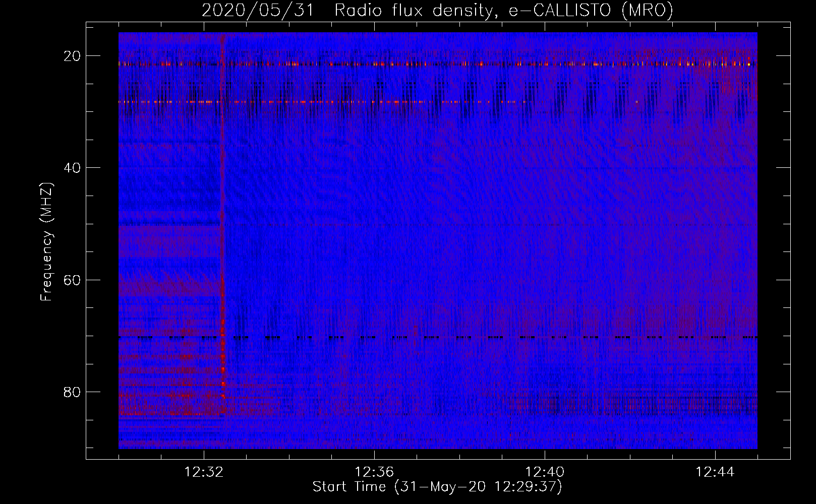Click the 12:32 time tick label
The height and width of the screenshot is (504, 816).
click(204, 472)
